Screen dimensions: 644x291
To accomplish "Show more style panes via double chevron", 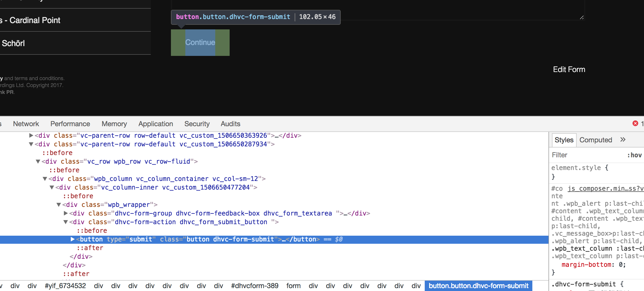I will click(x=623, y=140).
